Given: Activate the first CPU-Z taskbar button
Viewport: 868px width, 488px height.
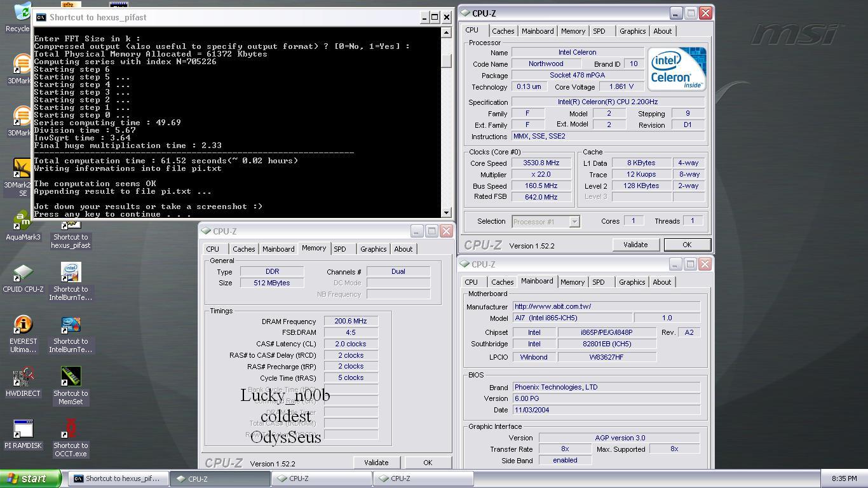Looking at the screenshot, I should (220, 478).
